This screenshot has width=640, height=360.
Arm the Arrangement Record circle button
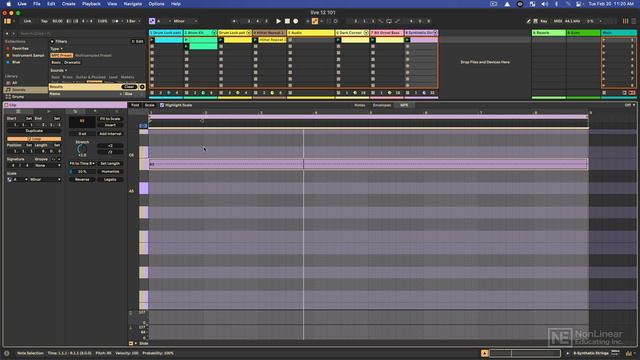click(x=296, y=21)
